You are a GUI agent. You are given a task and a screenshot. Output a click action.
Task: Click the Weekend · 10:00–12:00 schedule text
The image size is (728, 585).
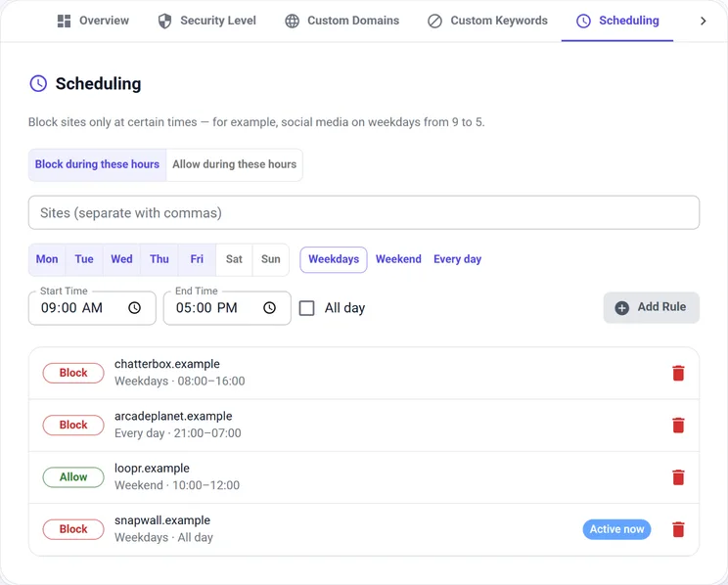point(177,485)
